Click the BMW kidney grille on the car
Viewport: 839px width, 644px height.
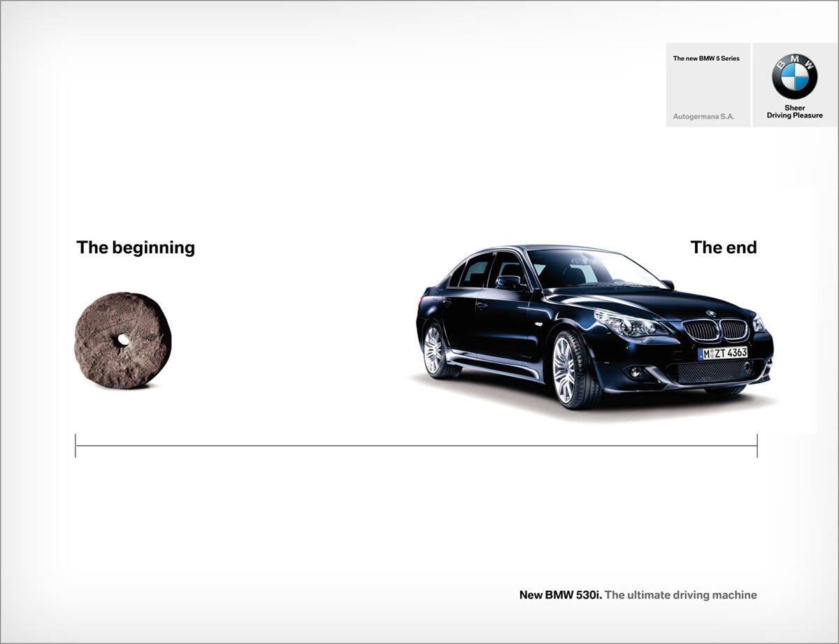pos(715,330)
